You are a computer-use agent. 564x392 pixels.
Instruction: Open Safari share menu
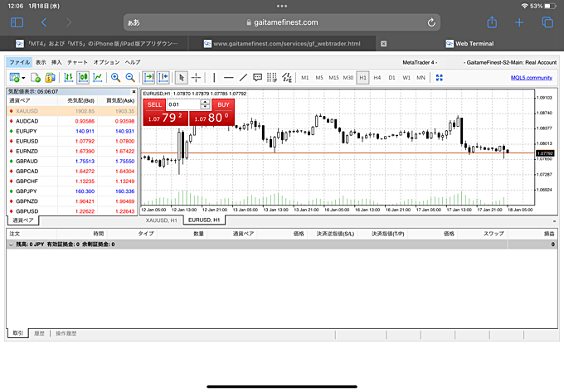492,22
